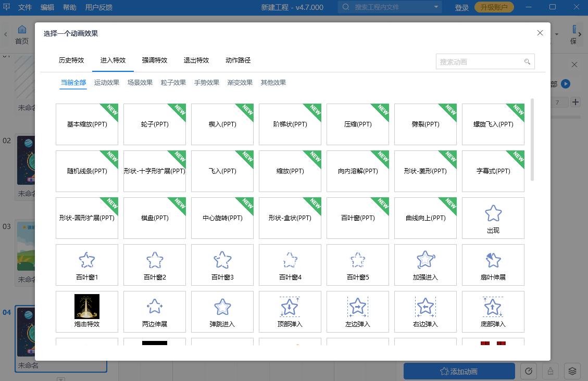
Task: Click the 升级账户 button
Action: 494,7
